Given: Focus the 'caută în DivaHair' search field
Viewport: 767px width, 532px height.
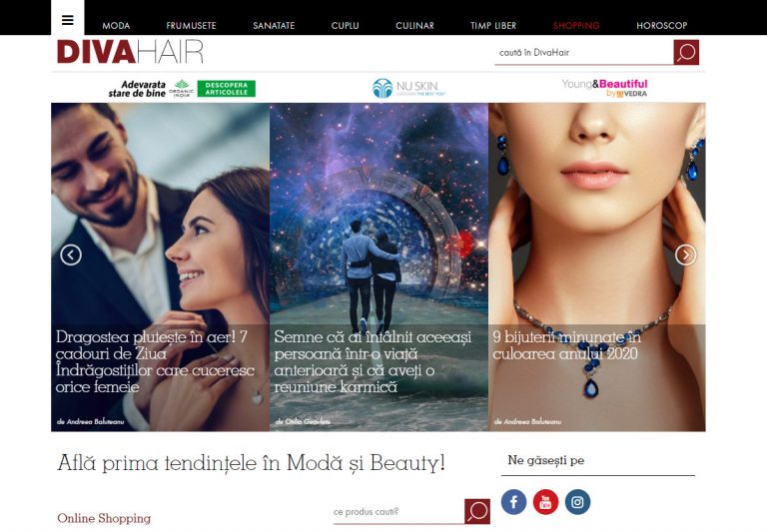Looking at the screenshot, I should point(583,52).
